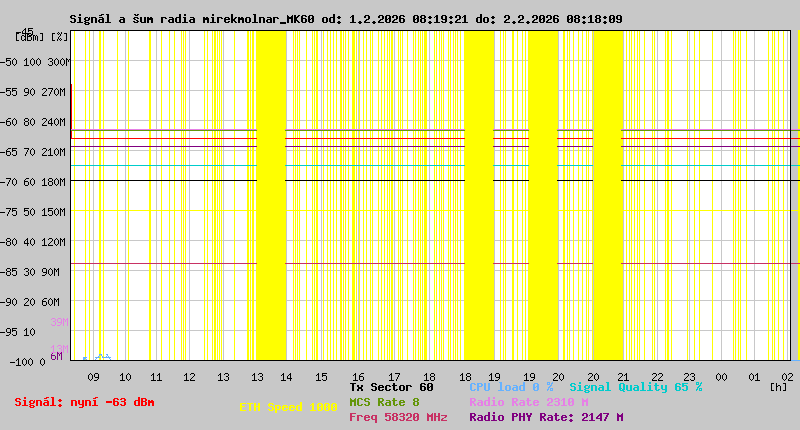
Task: Click the graph title text for radio mirekmolnar_MK60
Action: (346, 19)
